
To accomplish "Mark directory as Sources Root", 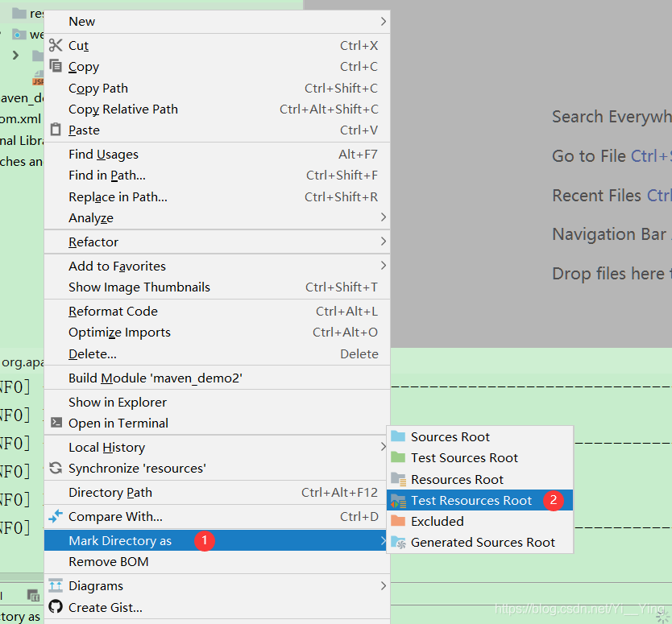I will [479, 436].
